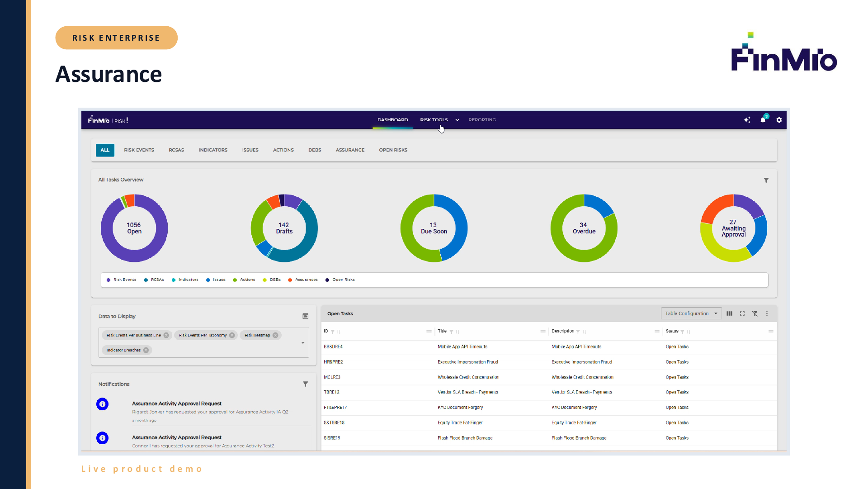The image size is (868, 489).
Task: Filter the All Tasks Overview panel
Action: click(x=766, y=180)
